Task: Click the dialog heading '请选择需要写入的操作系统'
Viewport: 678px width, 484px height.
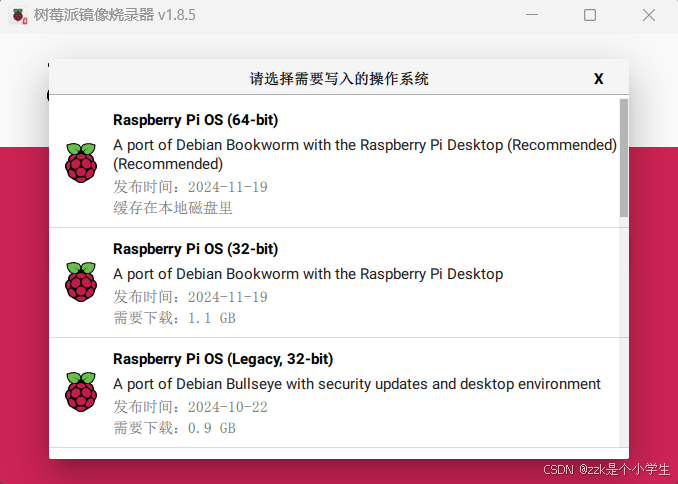Action: click(x=339, y=79)
